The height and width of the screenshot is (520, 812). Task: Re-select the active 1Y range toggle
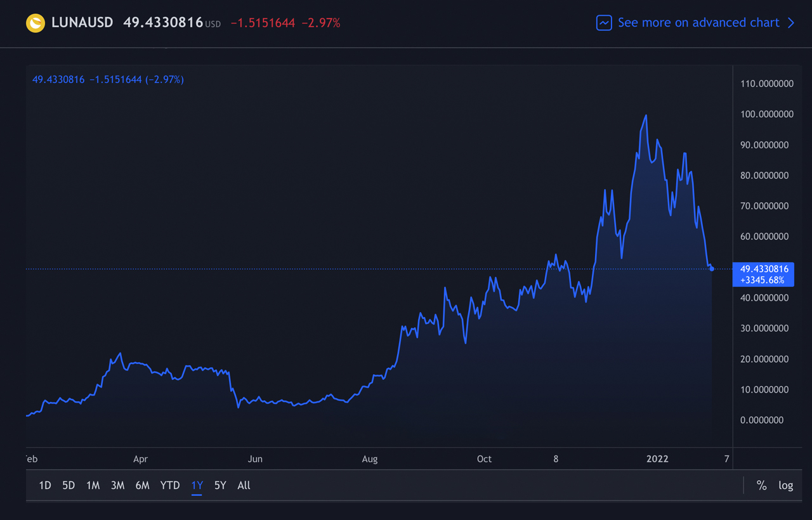197,485
